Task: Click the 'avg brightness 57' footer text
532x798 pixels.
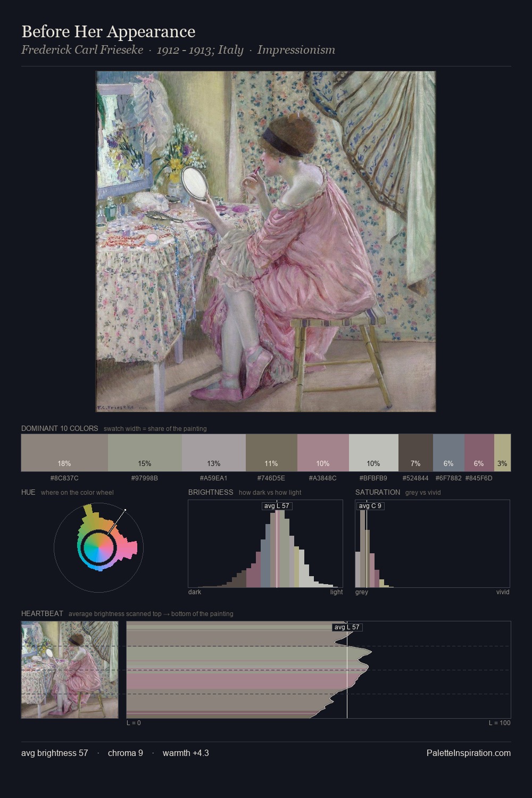Action: [55, 753]
